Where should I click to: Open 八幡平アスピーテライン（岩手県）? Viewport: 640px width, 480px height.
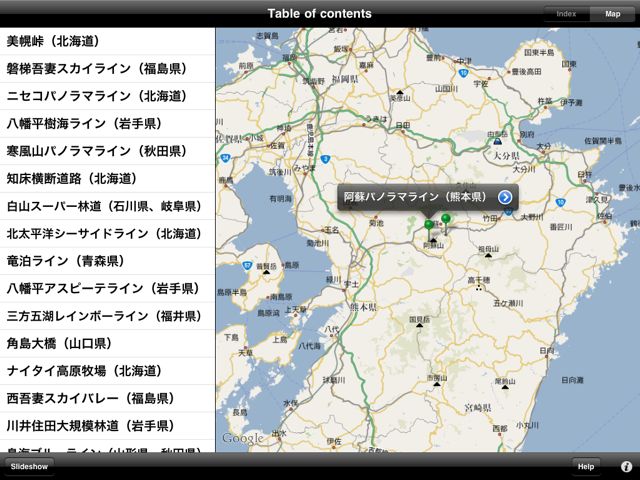107,289
